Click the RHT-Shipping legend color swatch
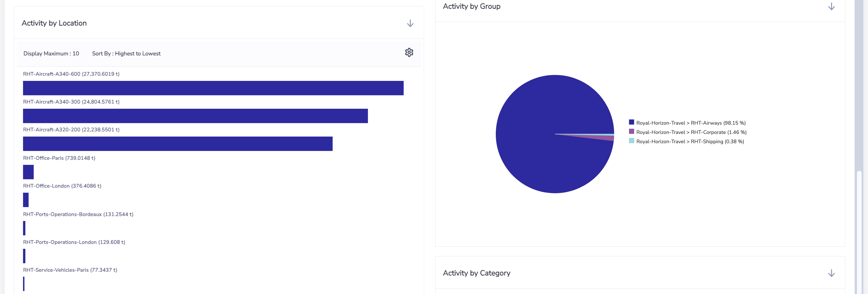868x294 pixels. tap(631, 141)
